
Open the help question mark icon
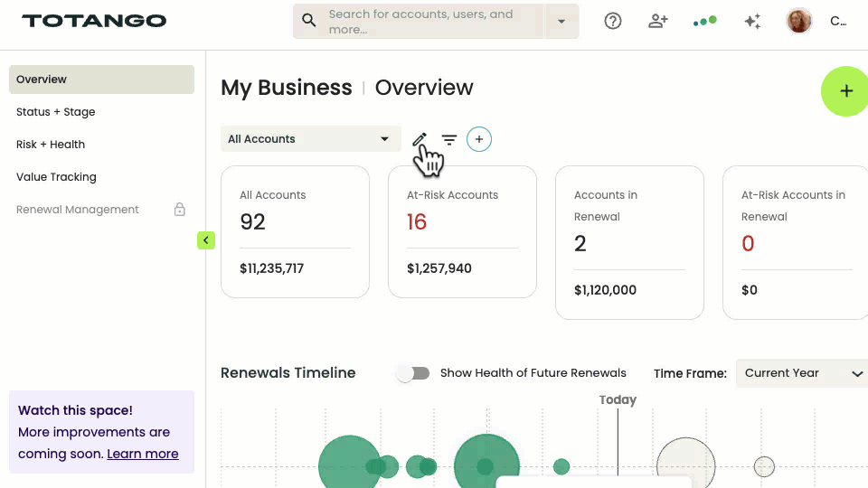pyautogui.click(x=613, y=21)
